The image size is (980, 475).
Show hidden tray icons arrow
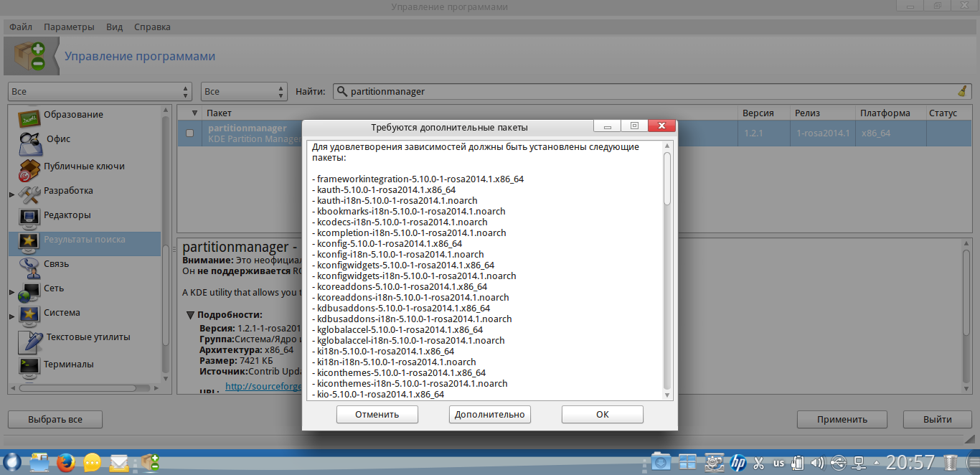[x=876, y=463]
